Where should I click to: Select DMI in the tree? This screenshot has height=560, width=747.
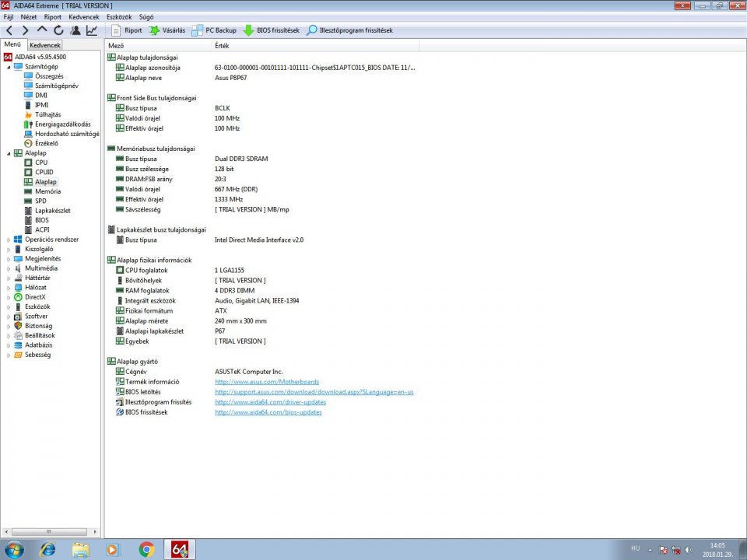(x=36, y=95)
